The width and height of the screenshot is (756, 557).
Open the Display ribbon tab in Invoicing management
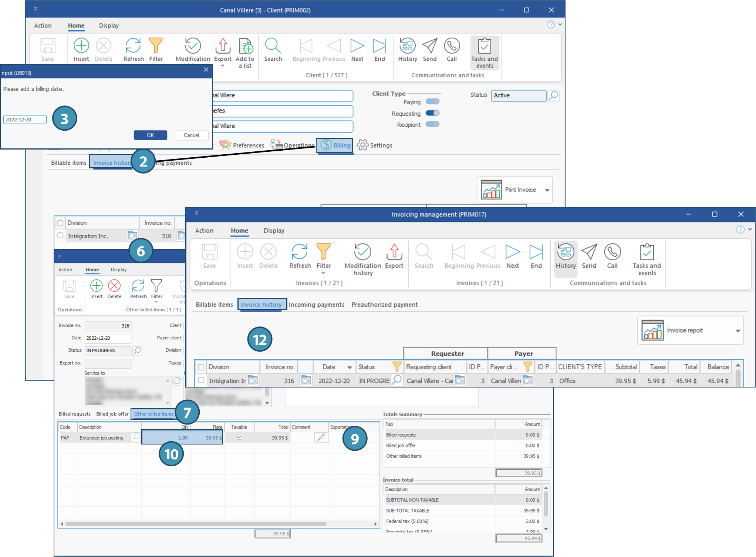pyautogui.click(x=274, y=231)
